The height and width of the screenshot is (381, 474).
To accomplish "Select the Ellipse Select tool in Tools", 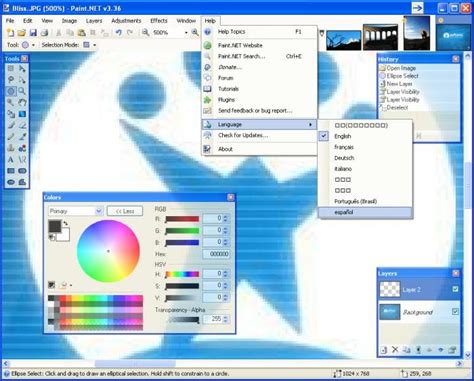I will pyautogui.click(x=11, y=91).
